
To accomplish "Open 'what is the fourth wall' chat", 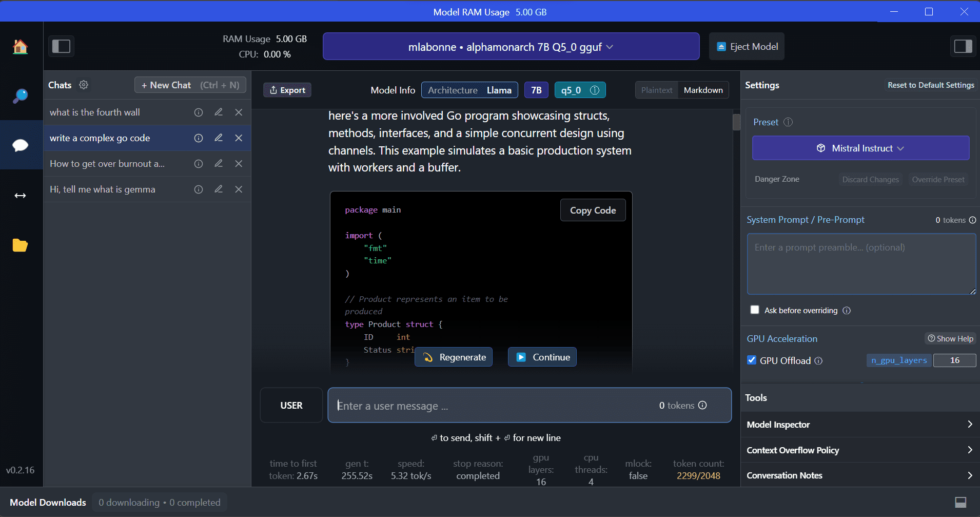I will click(147, 112).
